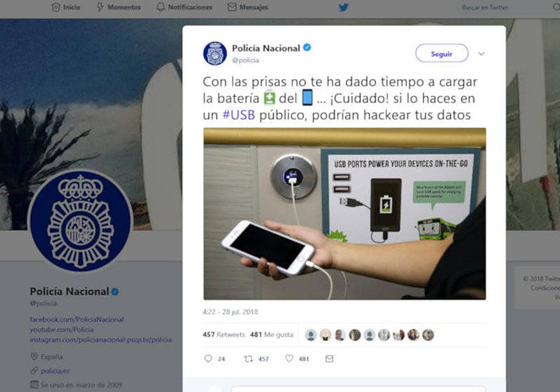Screen dimensions: 560x392
Task: Open the facebook.com/PoliciaNacional link
Action: [77, 320]
